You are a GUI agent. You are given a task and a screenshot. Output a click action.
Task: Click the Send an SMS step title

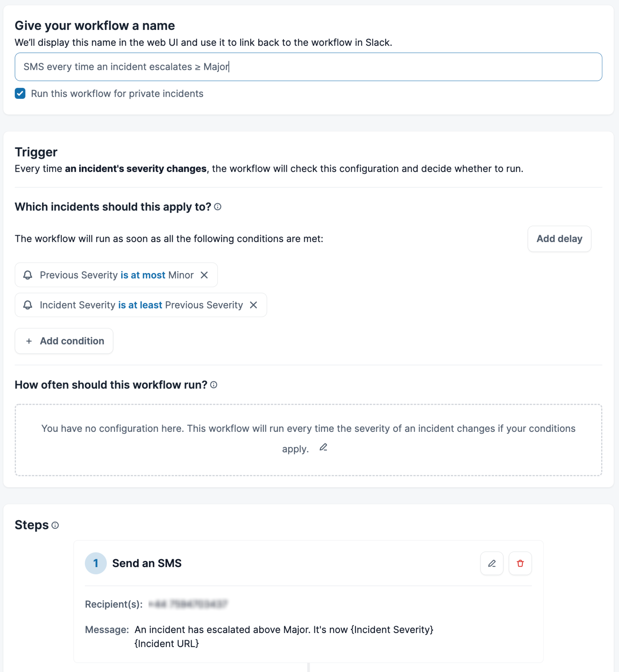click(x=147, y=563)
